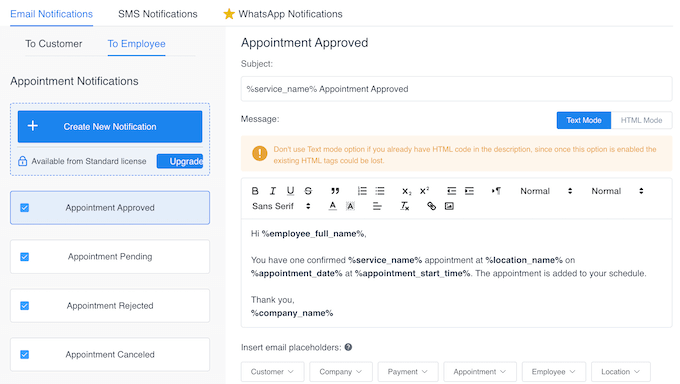Click the orange warning exclamation icon
This screenshot has width=680, height=384.
click(x=259, y=153)
